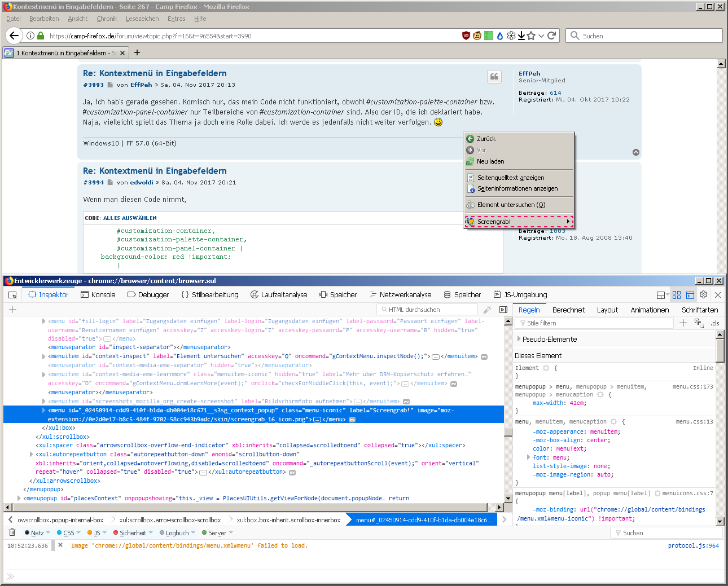728x586 pixels.
Task: Reload the page using the reload icon
Action: (552, 36)
